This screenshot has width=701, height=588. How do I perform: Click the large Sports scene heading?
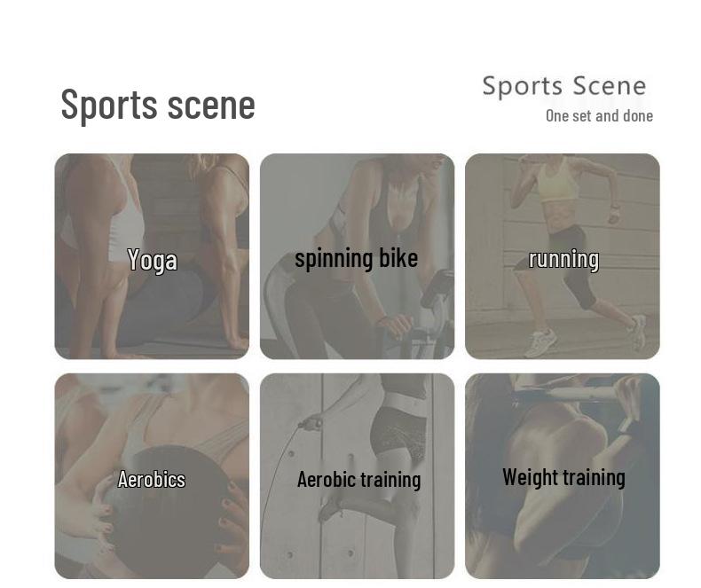[158, 105]
